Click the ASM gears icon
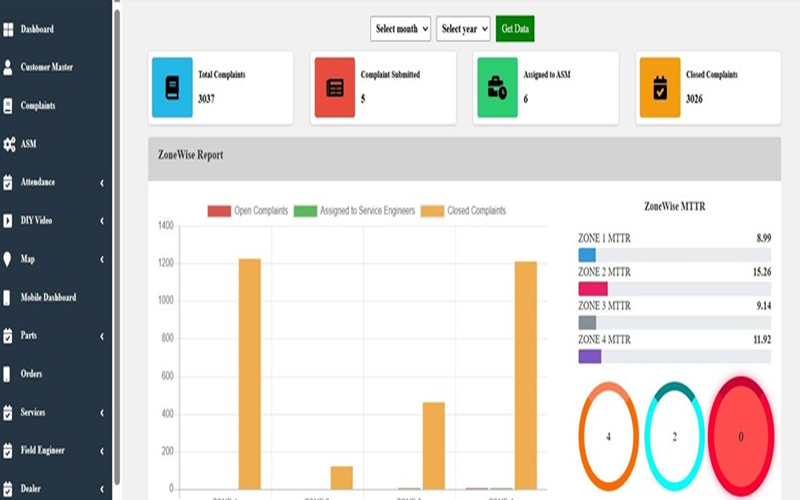 pyautogui.click(x=9, y=144)
